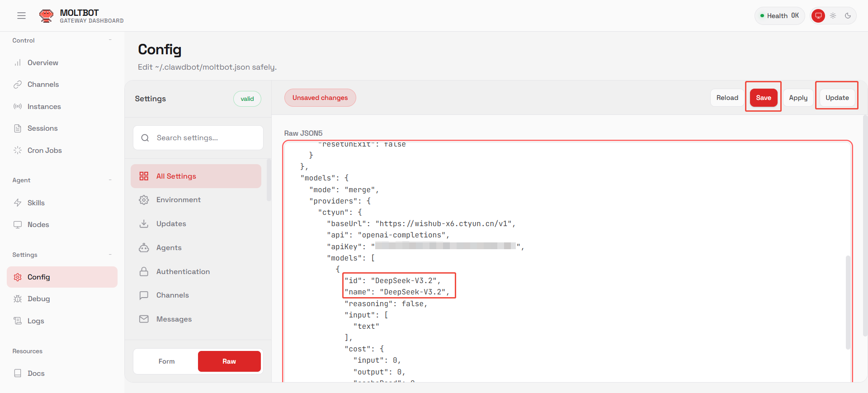Open Agents robot icon section

point(144,248)
